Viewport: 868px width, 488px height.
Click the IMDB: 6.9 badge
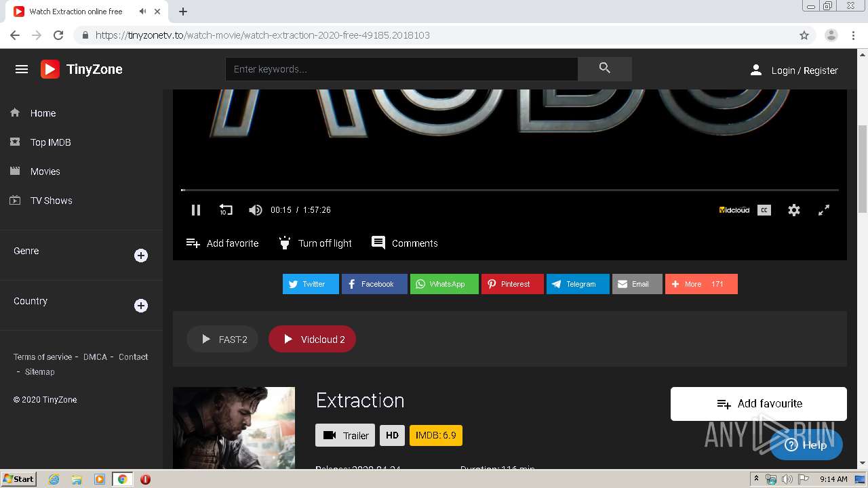pyautogui.click(x=436, y=435)
